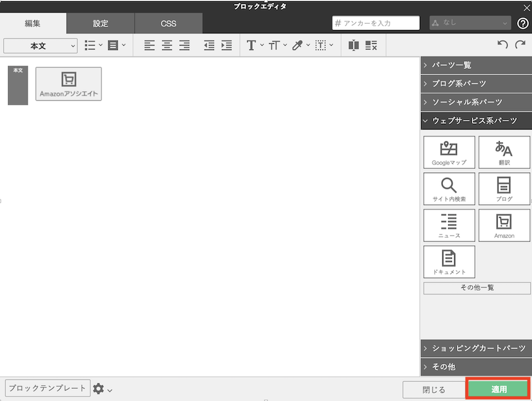This screenshot has width=532, height=401.
Task: Align text to the right
Action: coord(185,45)
